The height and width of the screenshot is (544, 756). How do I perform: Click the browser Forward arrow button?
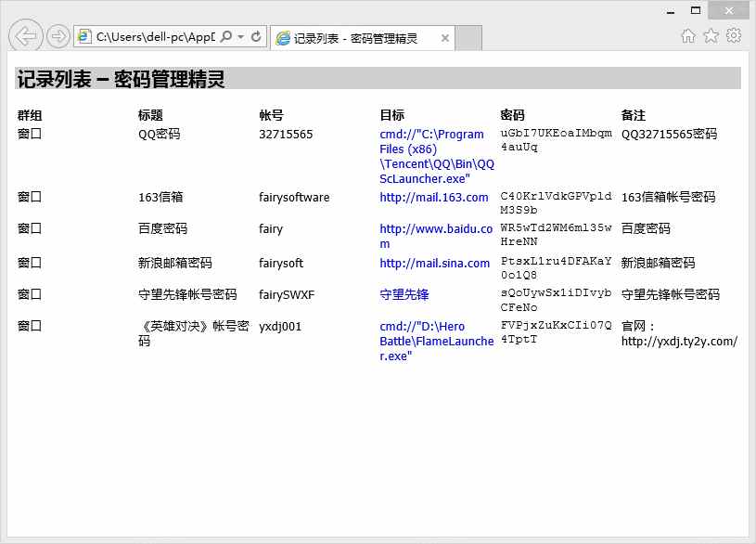(58, 36)
